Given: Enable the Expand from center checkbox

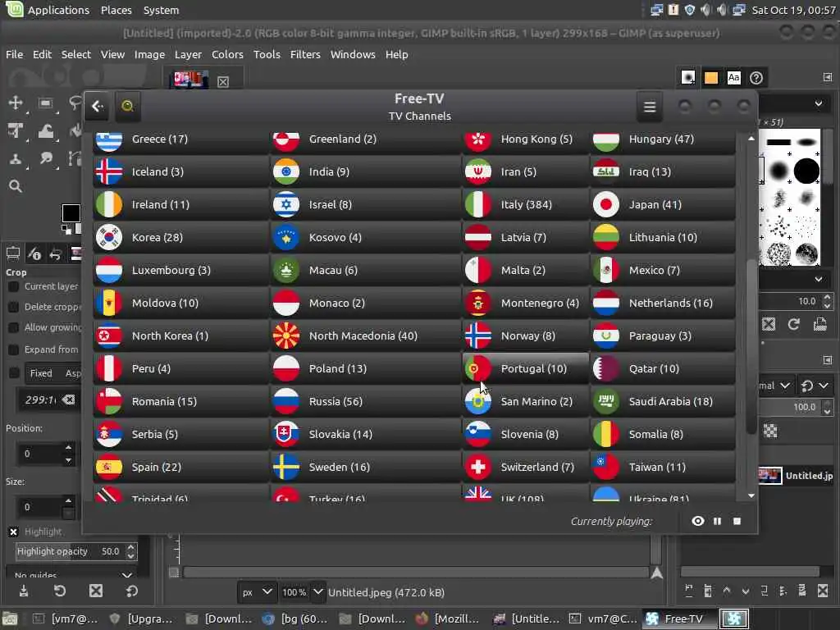Looking at the screenshot, I should click(x=14, y=349).
